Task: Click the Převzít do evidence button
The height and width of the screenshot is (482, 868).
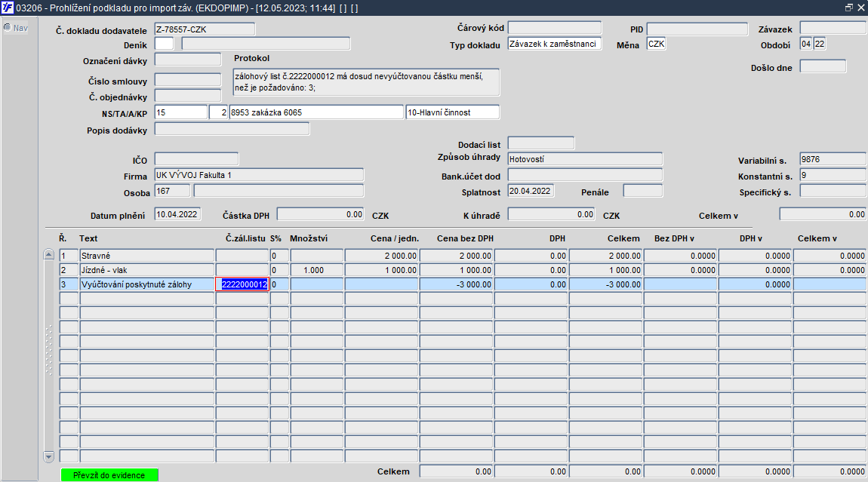Action: click(109, 474)
